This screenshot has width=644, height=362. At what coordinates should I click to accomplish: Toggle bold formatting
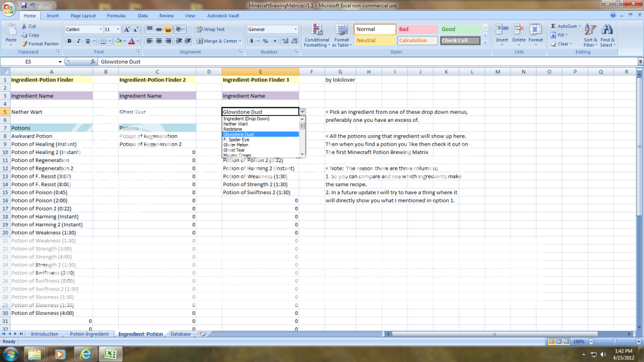pyautogui.click(x=69, y=40)
